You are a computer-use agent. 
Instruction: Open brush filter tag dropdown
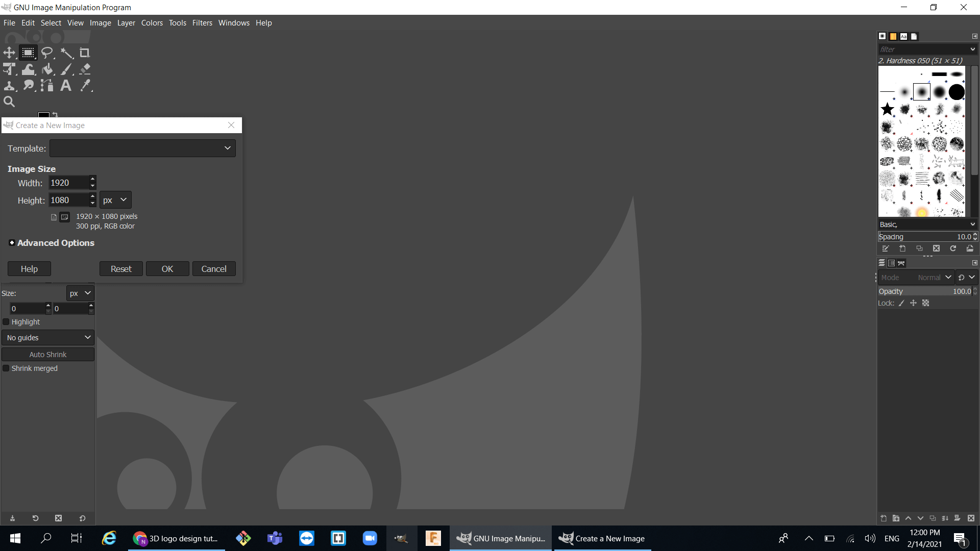tap(973, 49)
